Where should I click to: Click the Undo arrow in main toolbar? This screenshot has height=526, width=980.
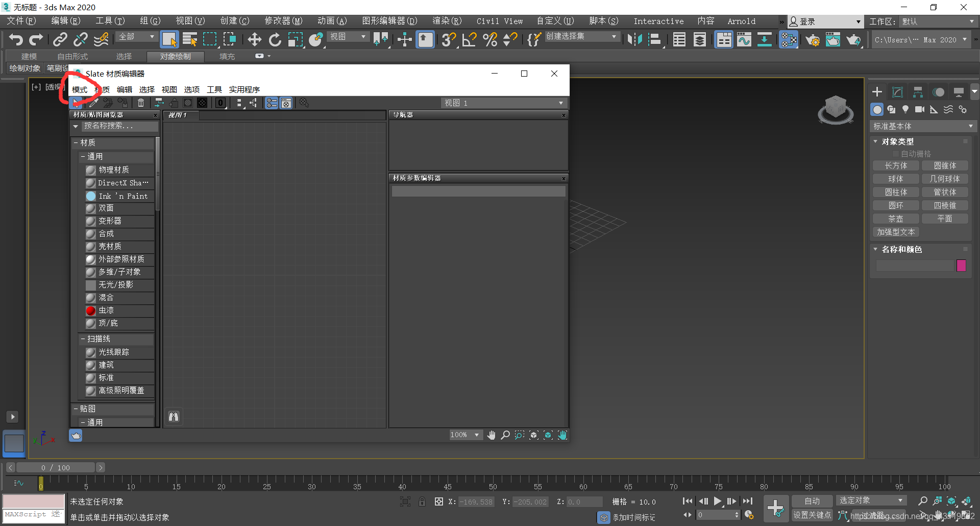(x=16, y=39)
